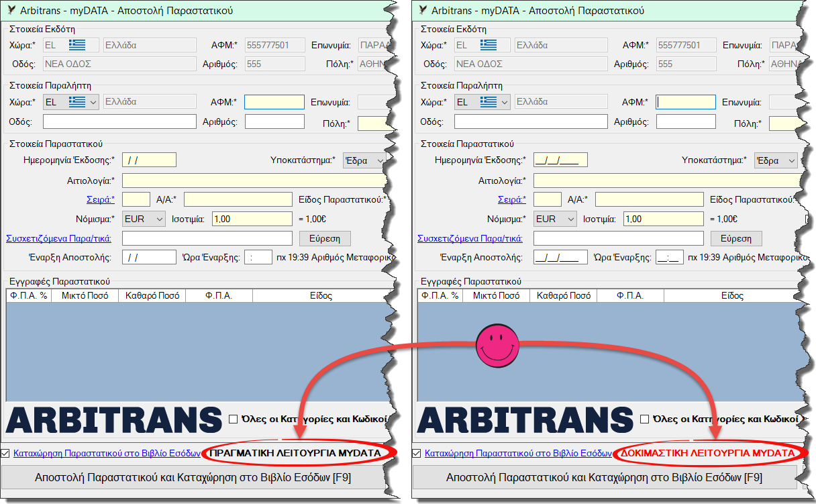Open 'Καταχώρηση Παραστατικού στο Βιβλίο Εσόδων' link text in right window
The height and width of the screenshot is (504, 816).
coord(518,453)
